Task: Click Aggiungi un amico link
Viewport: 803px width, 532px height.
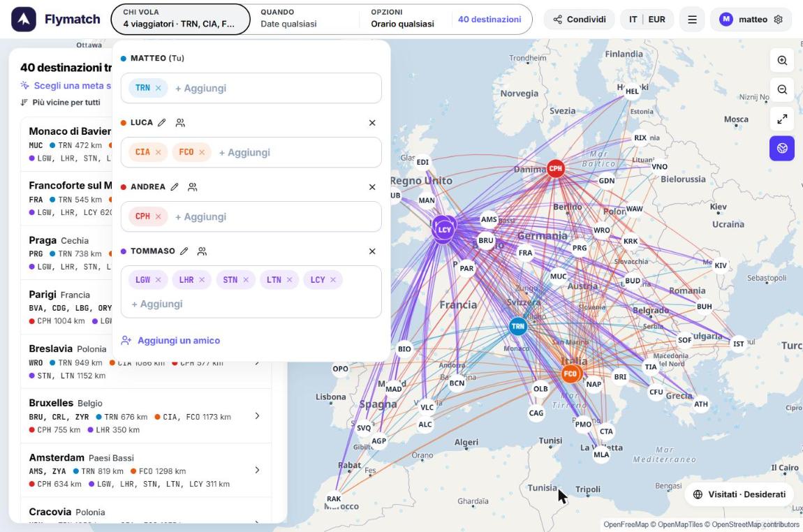Action: tap(170, 341)
